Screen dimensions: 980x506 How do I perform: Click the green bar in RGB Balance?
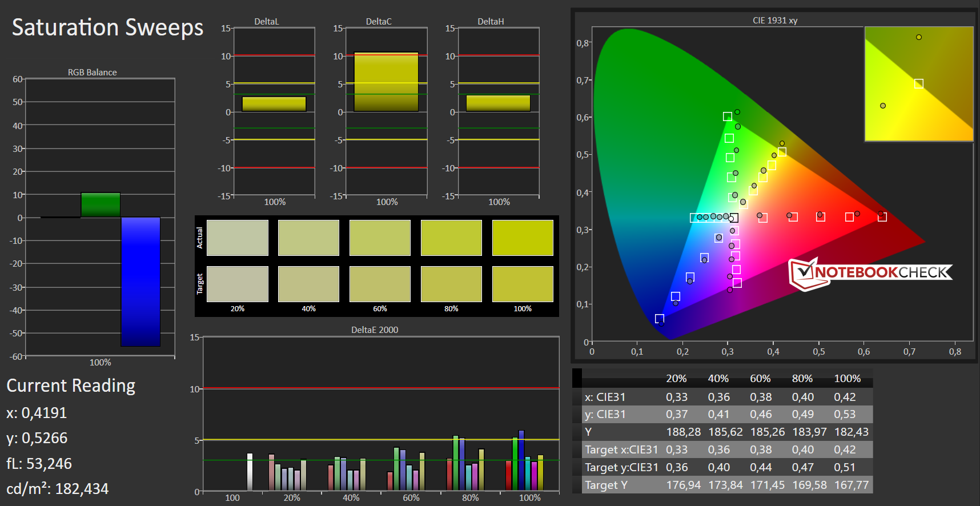click(101, 205)
